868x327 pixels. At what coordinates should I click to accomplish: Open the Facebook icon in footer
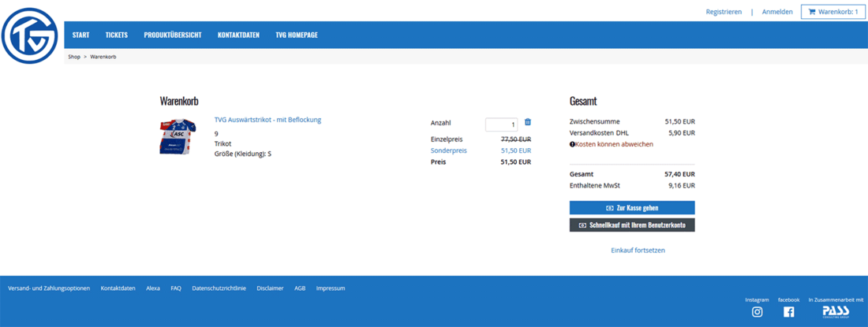click(x=789, y=312)
